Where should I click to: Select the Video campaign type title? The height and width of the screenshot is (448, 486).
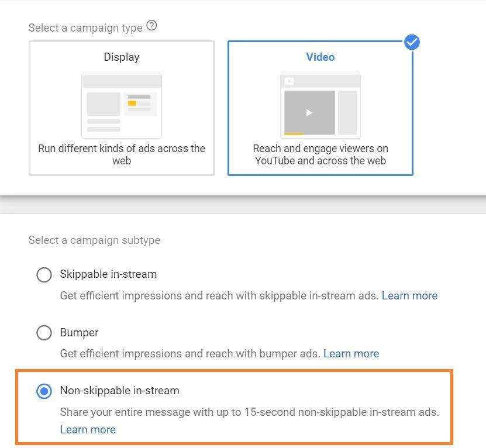pos(320,57)
